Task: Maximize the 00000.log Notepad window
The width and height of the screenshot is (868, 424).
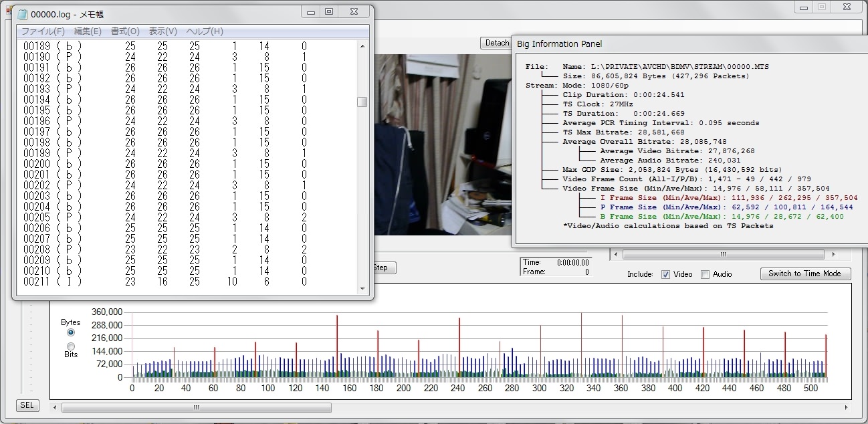Action: [329, 11]
